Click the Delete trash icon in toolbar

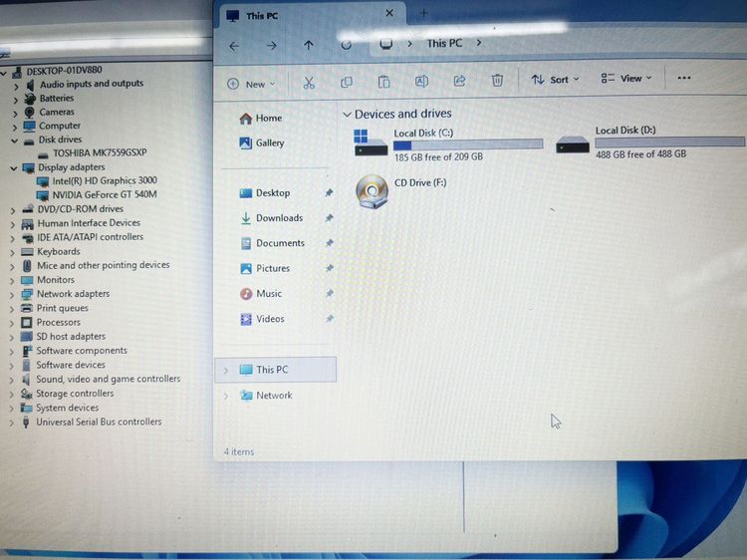[497, 80]
